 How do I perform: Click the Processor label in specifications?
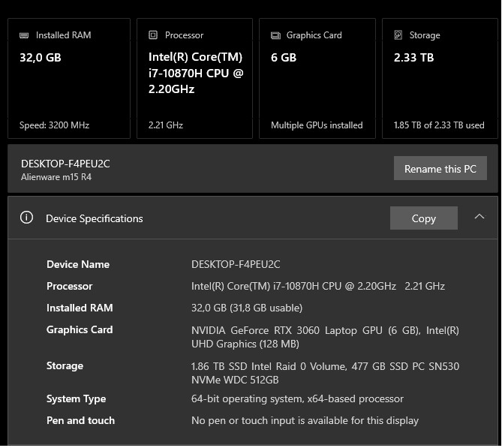[x=70, y=286]
